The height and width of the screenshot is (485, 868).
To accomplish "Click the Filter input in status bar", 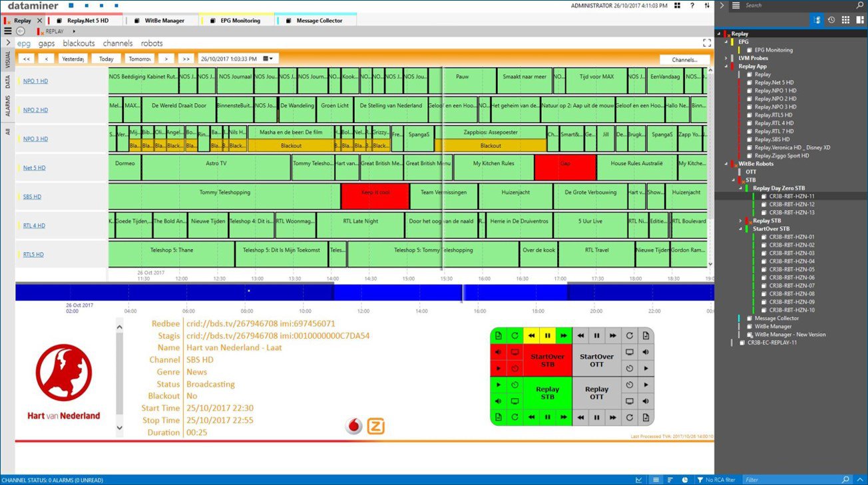I will coord(792,480).
